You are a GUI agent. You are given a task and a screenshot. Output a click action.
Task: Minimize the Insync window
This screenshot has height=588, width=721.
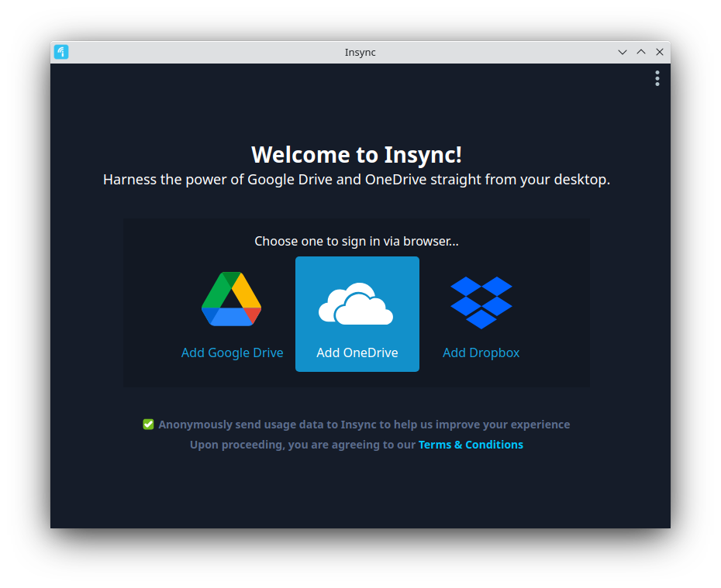click(x=622, y=52)
